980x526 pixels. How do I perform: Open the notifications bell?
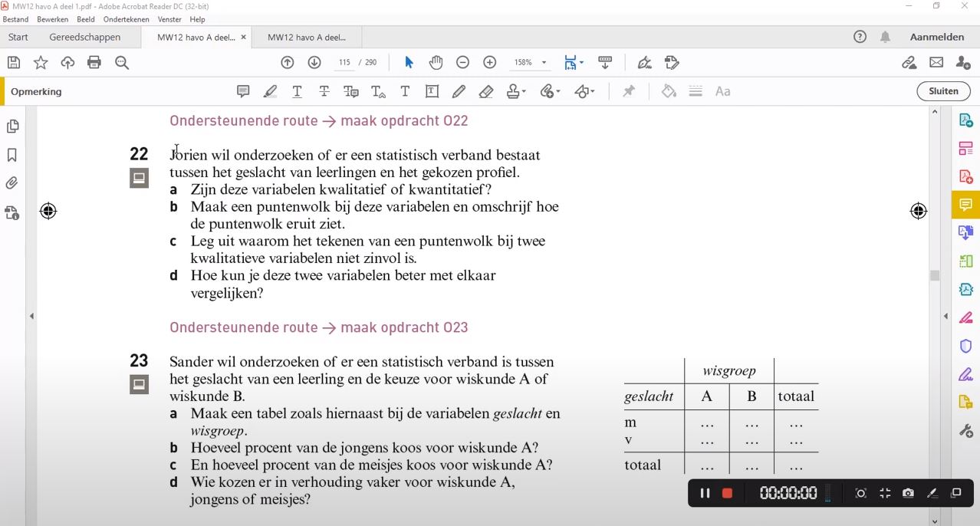(885, 37)
